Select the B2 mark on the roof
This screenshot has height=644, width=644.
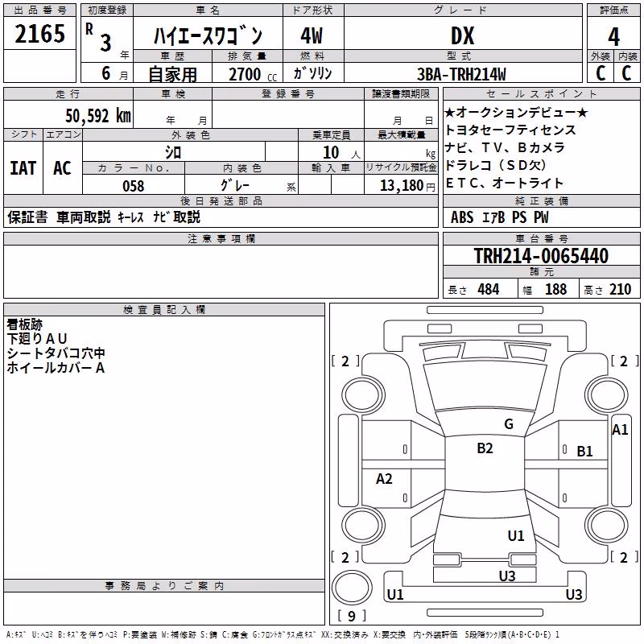pos(485,448)
